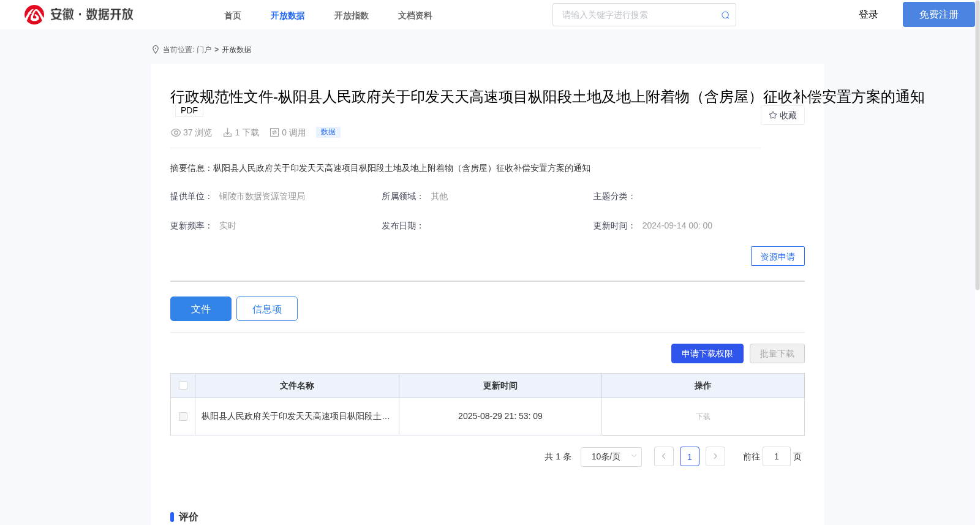Click the 评价 section heading
The image size is (980, 525).
tap(189, 517)
